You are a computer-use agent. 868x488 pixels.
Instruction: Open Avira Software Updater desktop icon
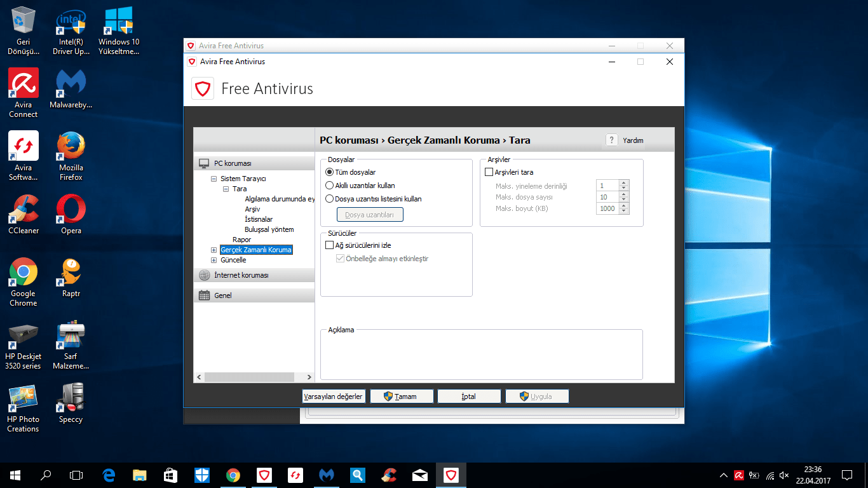24,156
